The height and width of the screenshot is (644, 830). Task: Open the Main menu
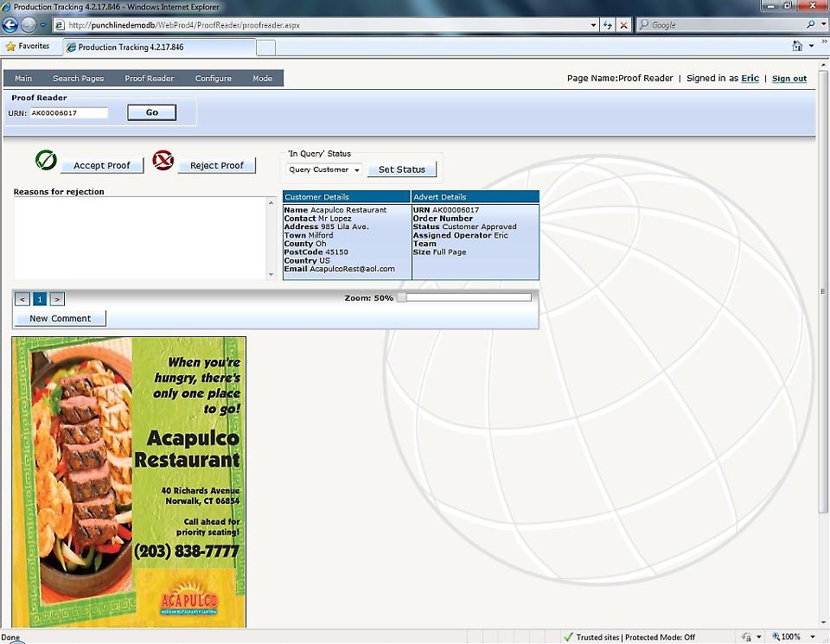pos(23,79)
